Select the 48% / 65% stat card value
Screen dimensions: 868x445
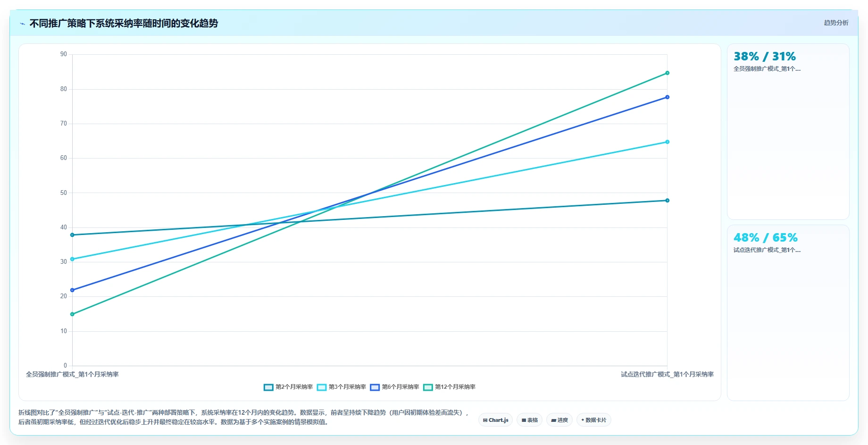[766, 238]
